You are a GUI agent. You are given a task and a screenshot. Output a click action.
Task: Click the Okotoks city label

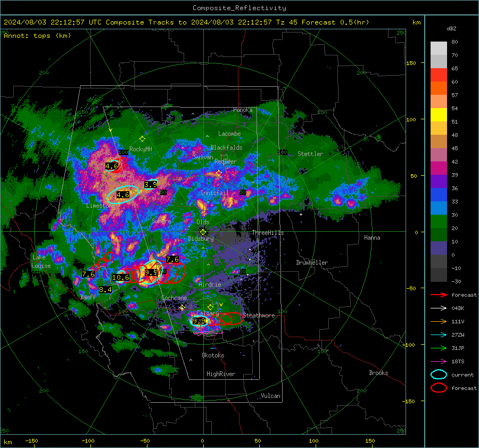[x=213, y=355]
